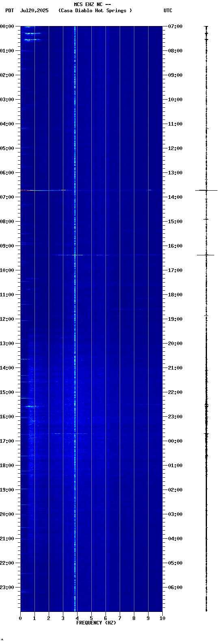
Task: Click PDT time label '06:00'
Action: (x=7, y=173)
